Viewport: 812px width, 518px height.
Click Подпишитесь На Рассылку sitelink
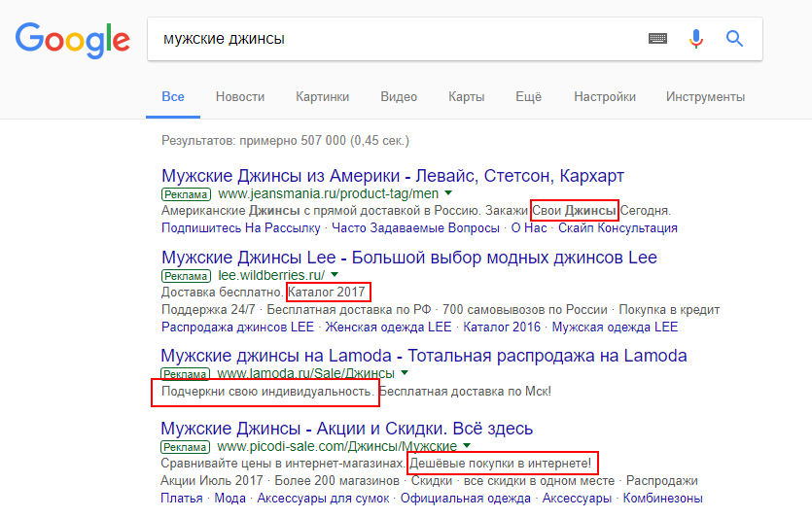pos(241,228)
